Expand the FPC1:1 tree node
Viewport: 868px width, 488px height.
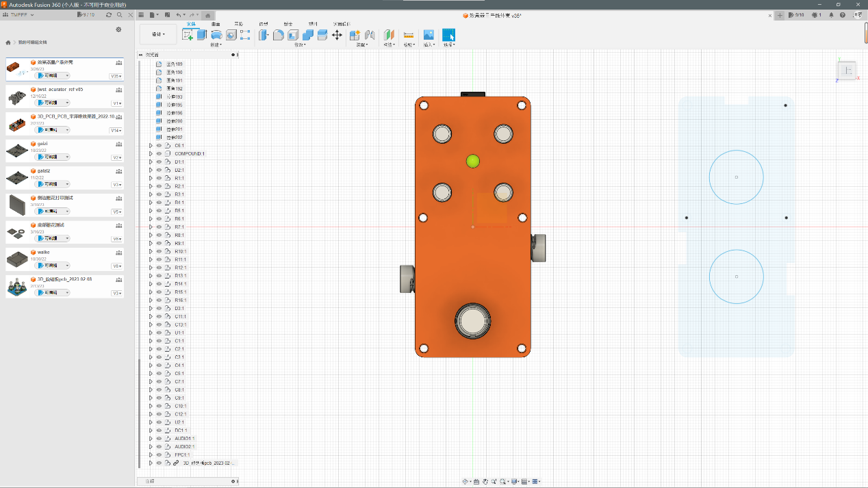(151, 455)
